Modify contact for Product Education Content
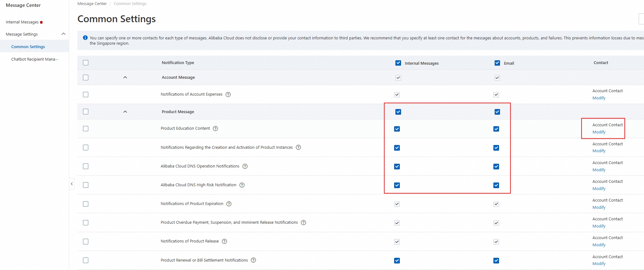644x270 pixels. (x=599, y=132)
